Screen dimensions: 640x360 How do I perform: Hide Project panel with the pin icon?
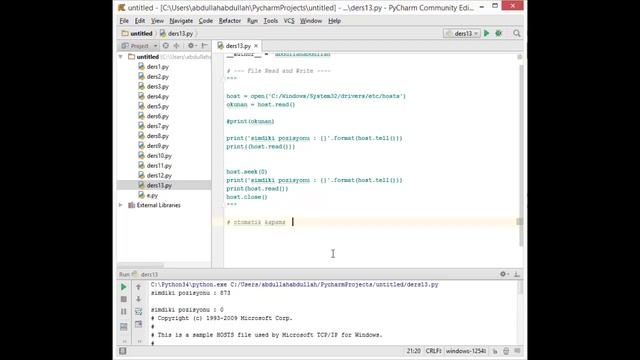[204, 46]
